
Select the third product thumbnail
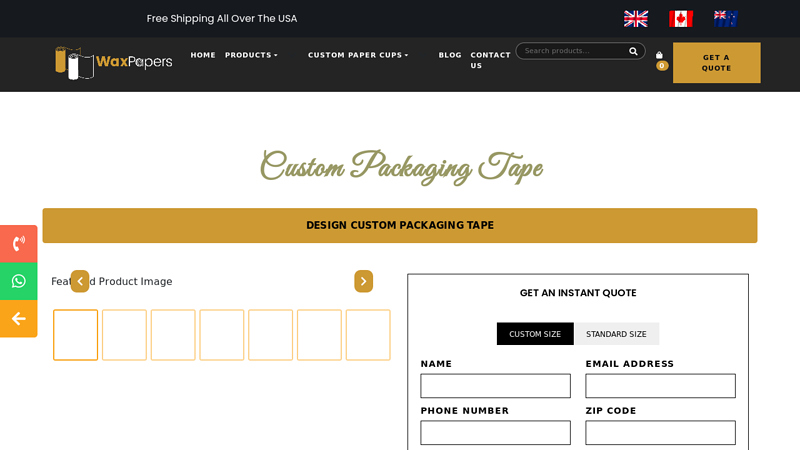[173, 335]
